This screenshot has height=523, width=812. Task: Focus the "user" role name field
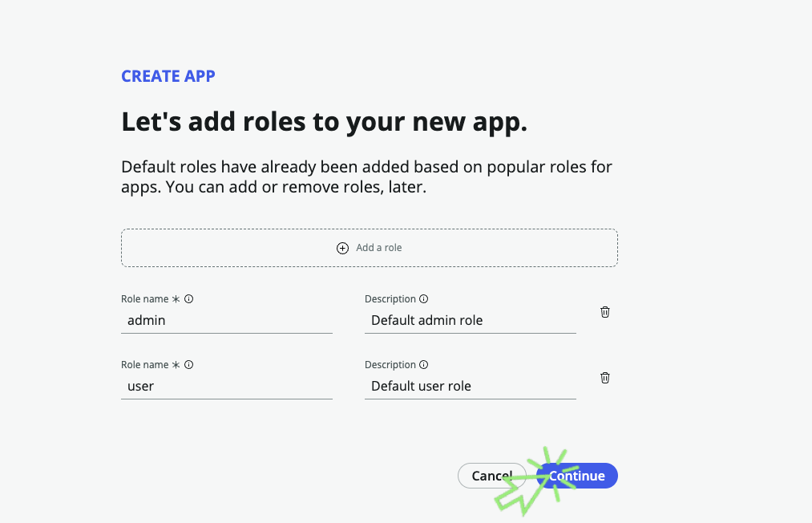(x=226, y=386)
